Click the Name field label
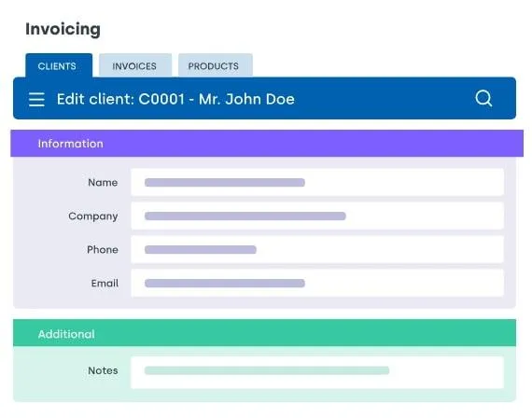This screenshot has height=418, width=532. coord(103,183)
